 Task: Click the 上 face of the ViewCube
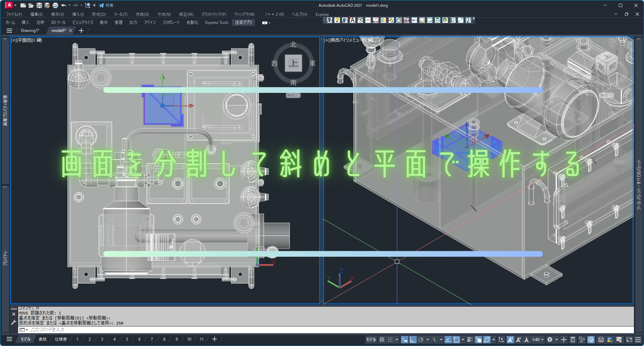[293, 63]
